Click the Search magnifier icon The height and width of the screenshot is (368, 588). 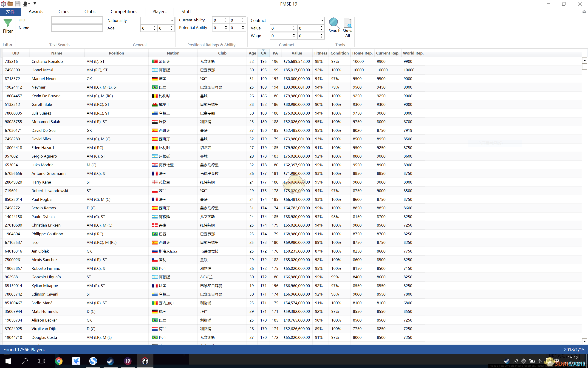click(x=334, y=23)
